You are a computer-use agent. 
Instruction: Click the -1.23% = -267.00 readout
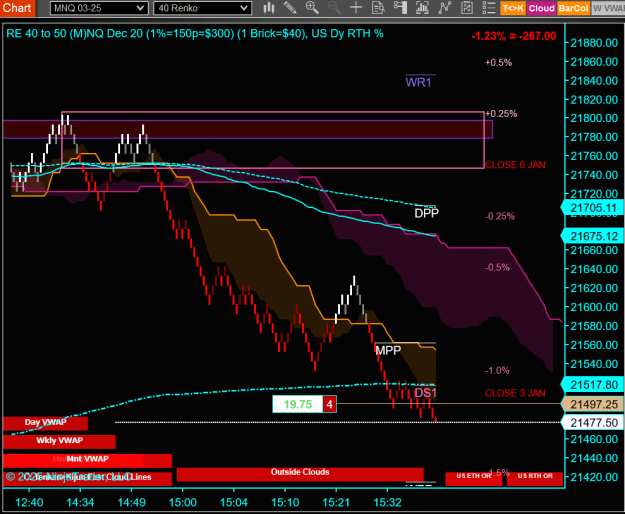pos(513,36)
